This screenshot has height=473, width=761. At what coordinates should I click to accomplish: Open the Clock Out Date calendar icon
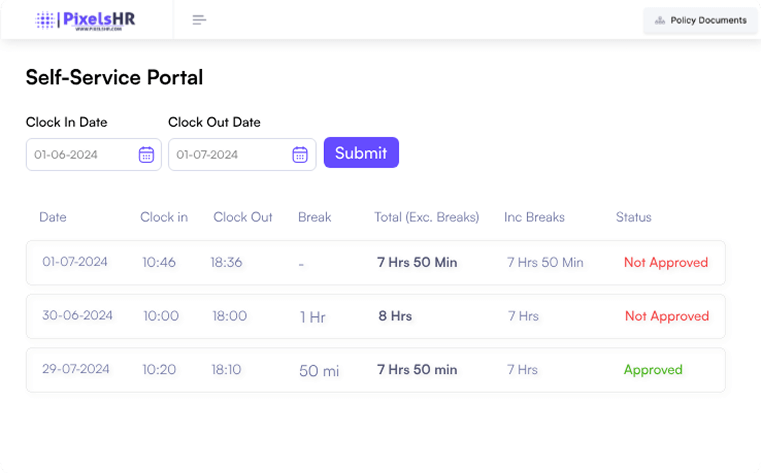(300, 154)
